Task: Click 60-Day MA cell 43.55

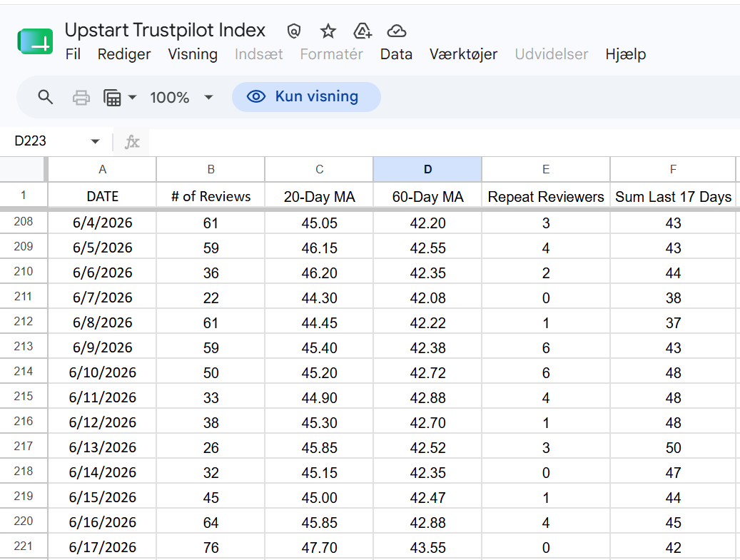Action: (427, 547)
